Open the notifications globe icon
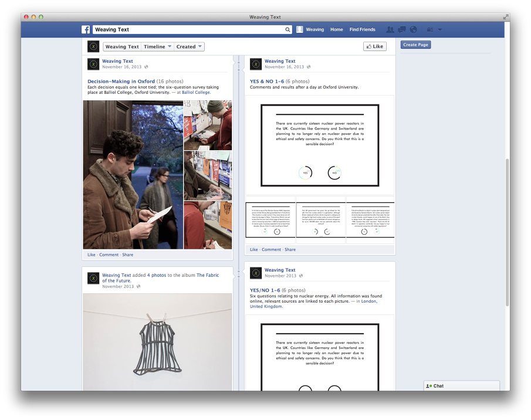The width and height of the screenshot is (531, 420). [413, 29]
